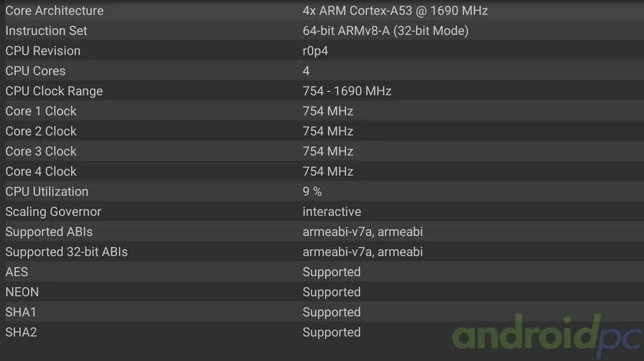The width and height of the screenshot is (644, 361).
Task: Select the Core 2 Clock label
Action: [41, 131]
